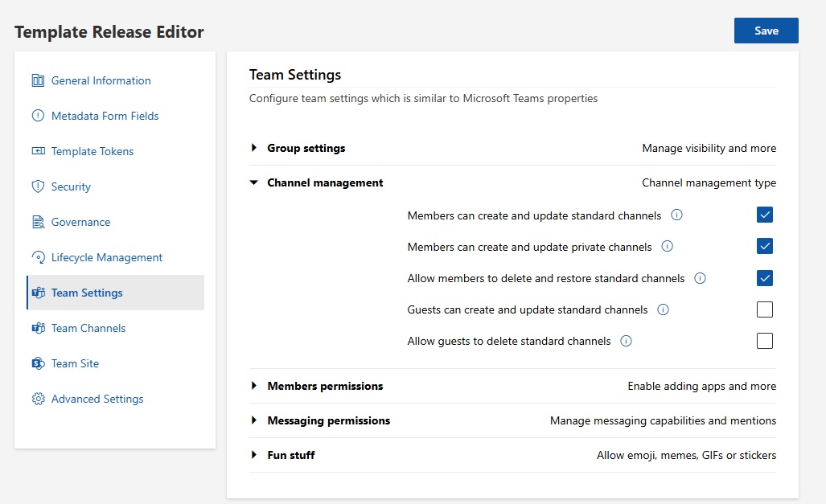Image resolution: width=826 pixels, height=504 pixels.
Task: Enable allow guests to delete standard channels
Action: 764,341
